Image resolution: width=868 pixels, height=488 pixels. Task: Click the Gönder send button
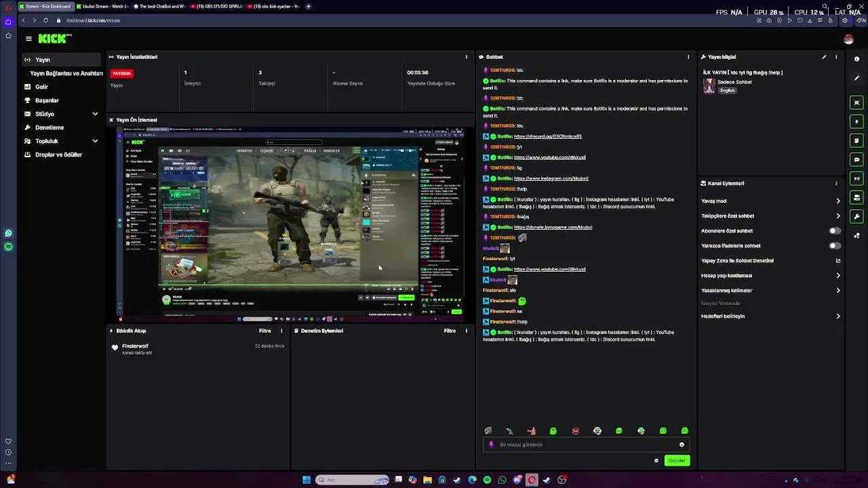tap(677, 461)
